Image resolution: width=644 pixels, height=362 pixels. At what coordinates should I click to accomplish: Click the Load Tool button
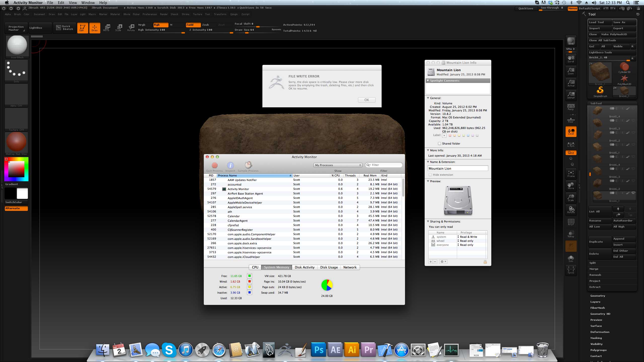click(600, 22)
